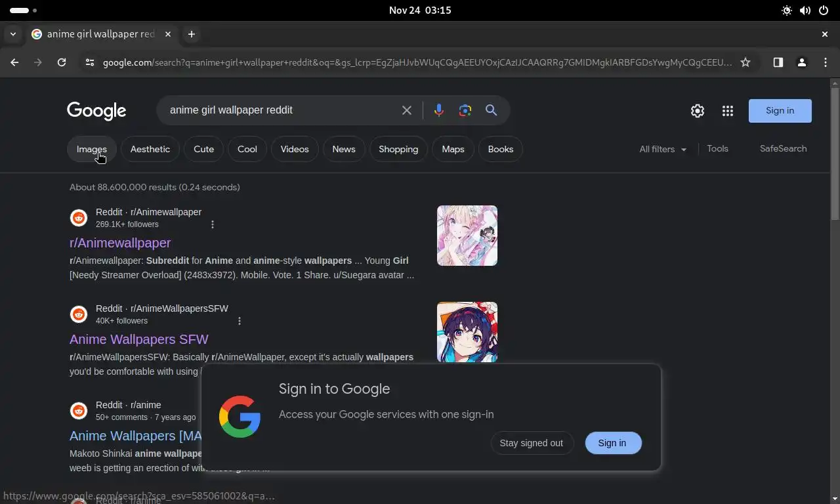The image size is (840, 504).
Task: Go back to previous page
Action: (14, 62)
